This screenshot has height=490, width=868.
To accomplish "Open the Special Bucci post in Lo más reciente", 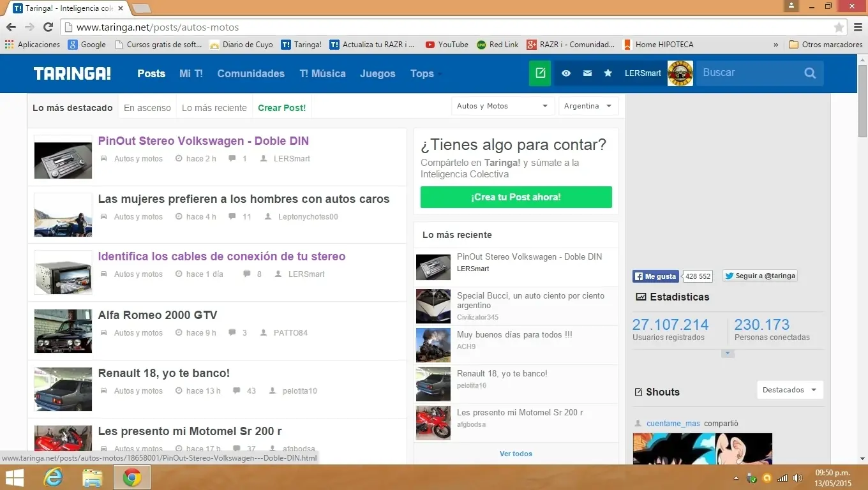I will (530, 301).
